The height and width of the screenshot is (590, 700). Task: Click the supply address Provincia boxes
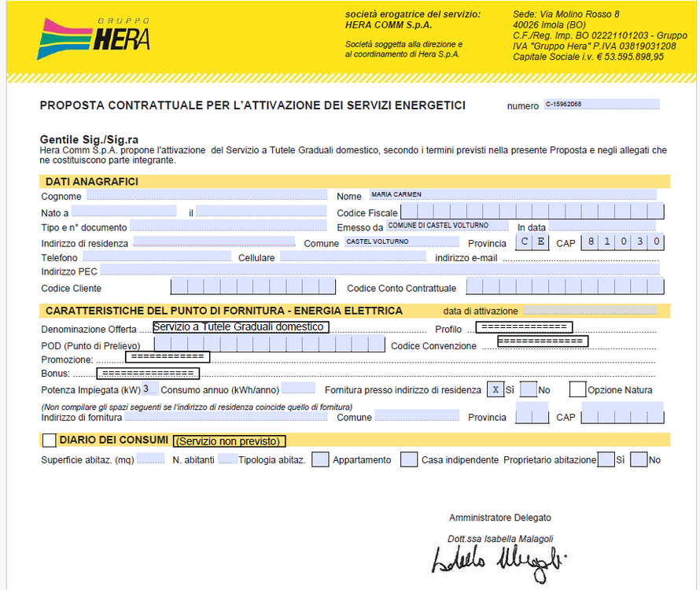pyautogui.click(x=532, y=413)
